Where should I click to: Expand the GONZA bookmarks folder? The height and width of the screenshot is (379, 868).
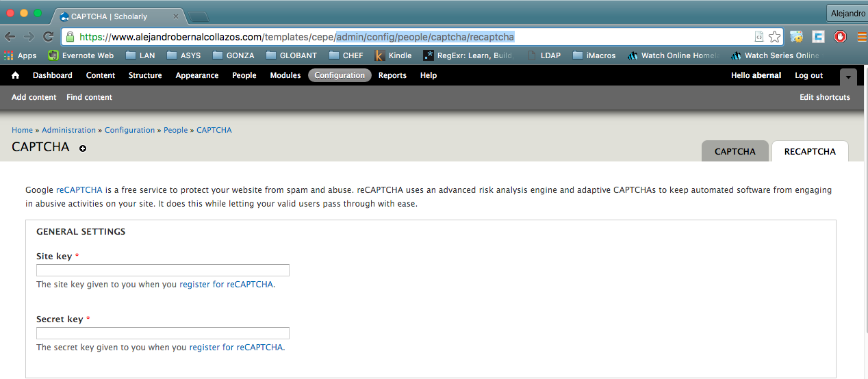(233, 55)
